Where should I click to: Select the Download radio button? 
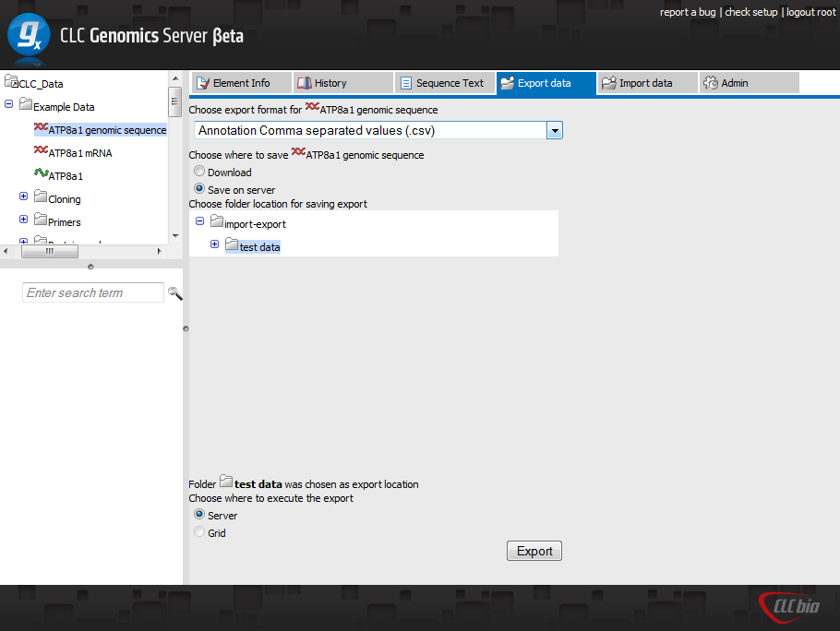click(x=199, y=172)
